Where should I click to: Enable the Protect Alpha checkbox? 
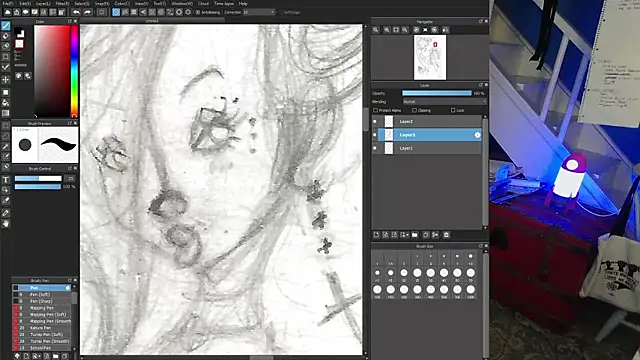pyautogui.click(x=376, y=110)
